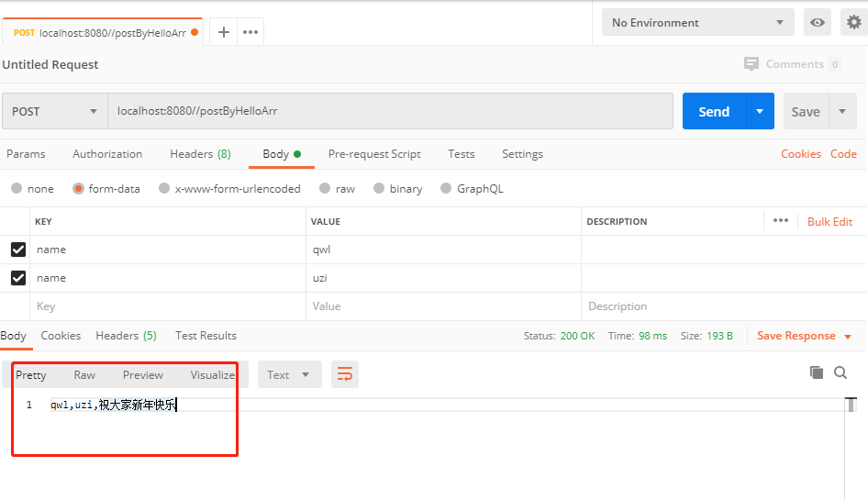Open the No Environment selector
868x500 pixels.
tap(698, 23)
